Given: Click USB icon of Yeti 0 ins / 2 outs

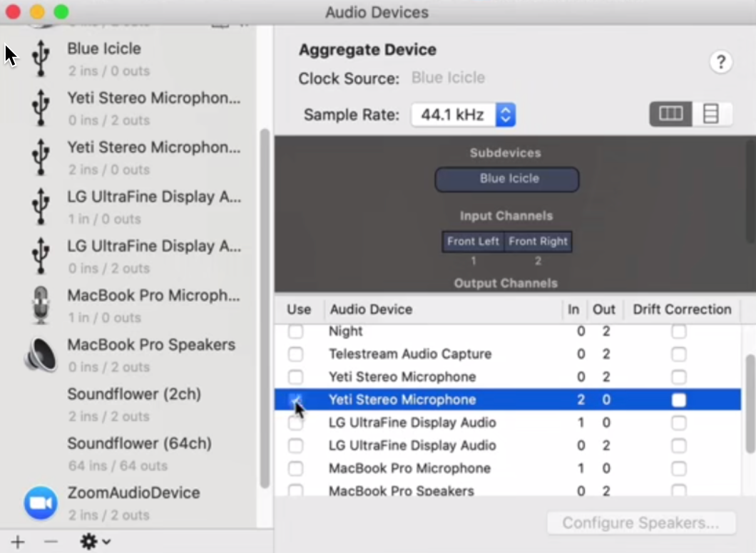Looking at the screenshot, I should pos(41,108).
